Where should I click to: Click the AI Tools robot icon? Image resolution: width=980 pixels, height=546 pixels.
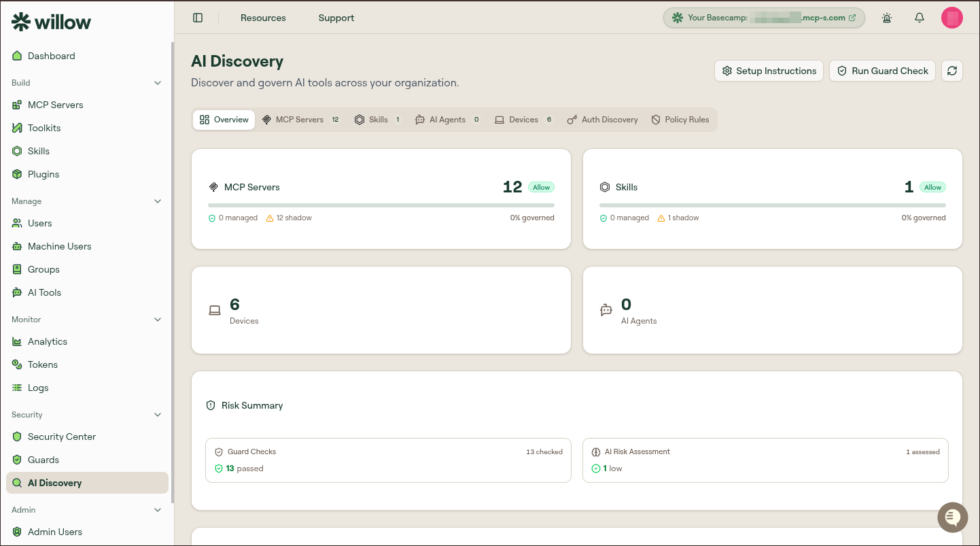tap(17, 292)
